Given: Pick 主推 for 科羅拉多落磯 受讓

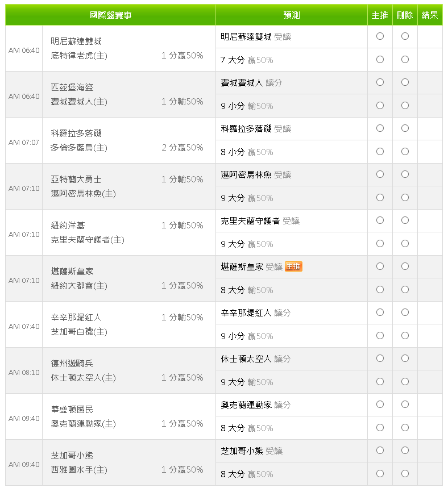Looking at the screenshot, I should pyautogui.click(x=380, y=128).
